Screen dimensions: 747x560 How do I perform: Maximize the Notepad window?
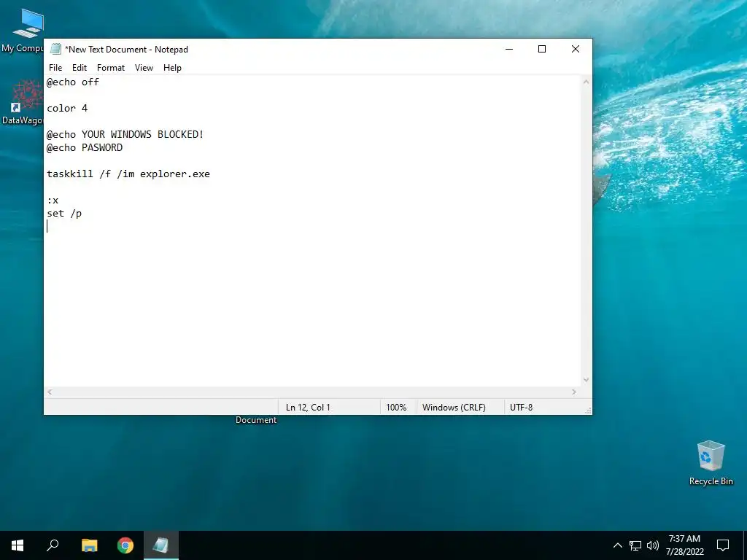pyautogui.click(x=542, y=49)
